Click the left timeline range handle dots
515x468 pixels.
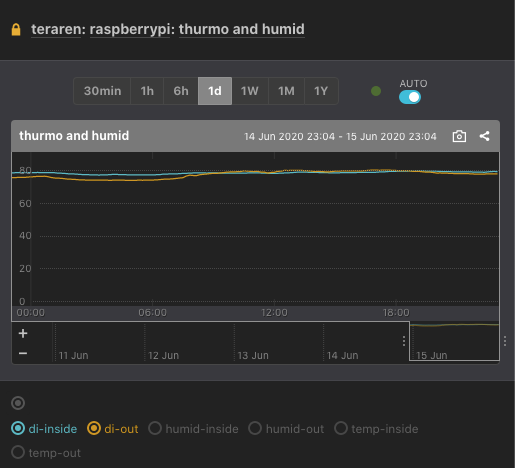point(404,341)
